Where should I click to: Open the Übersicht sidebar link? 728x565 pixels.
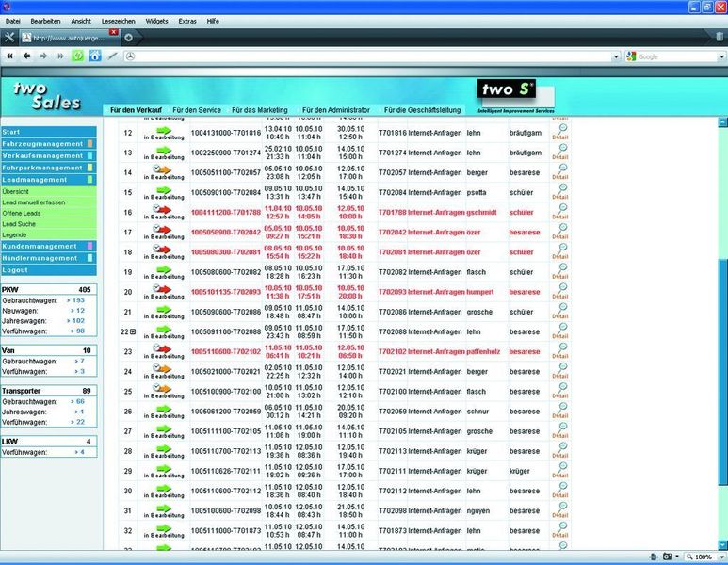(x=15, y=192)
